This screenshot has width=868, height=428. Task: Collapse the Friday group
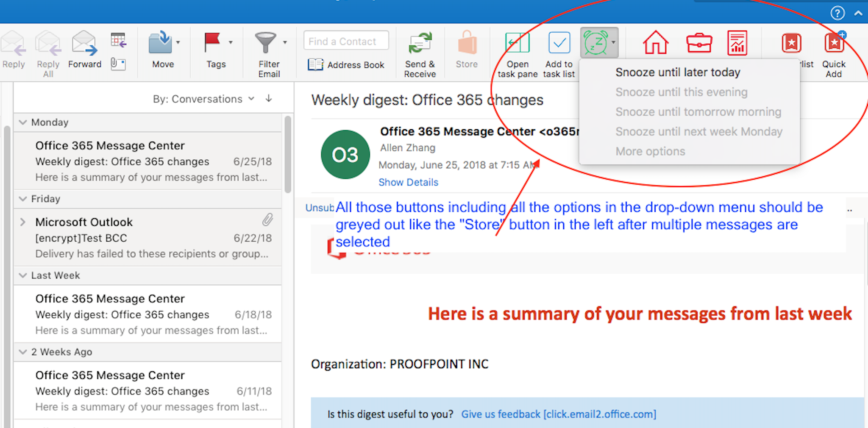pyautogui.click(x=22, y=199)
